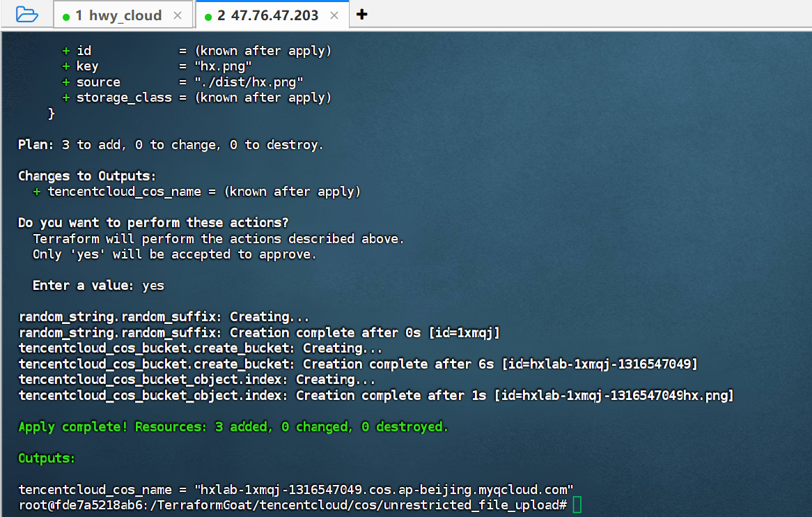Click the new tab plus button
Viewport: 812px width, 517px height.
[x=361, y=15]
